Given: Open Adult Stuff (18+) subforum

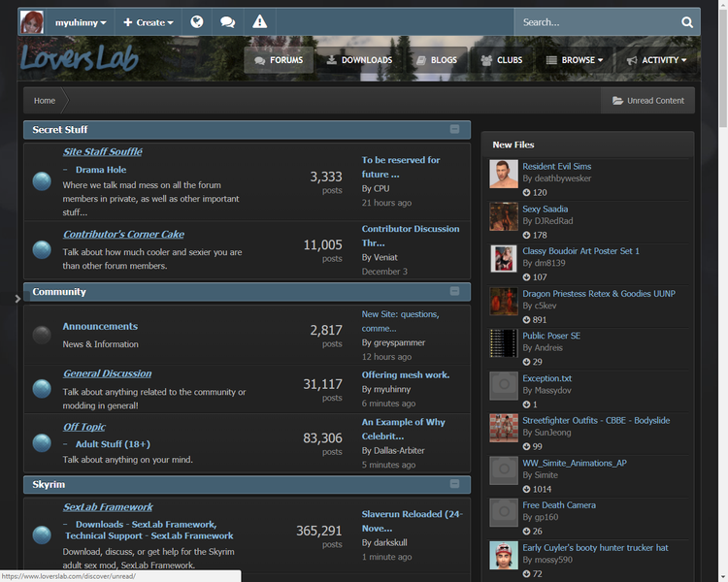Looking at the screenshot, I should [x=113, y=444].
